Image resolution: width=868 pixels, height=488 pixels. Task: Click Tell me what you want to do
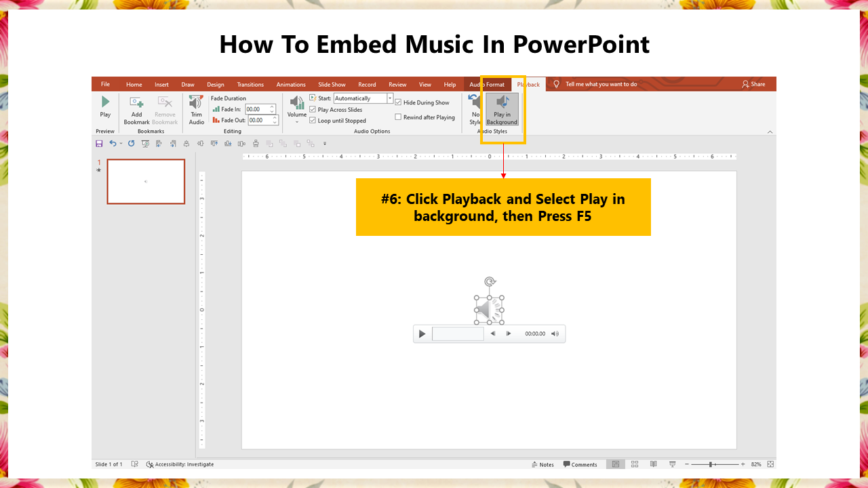(x=595, y=85)
